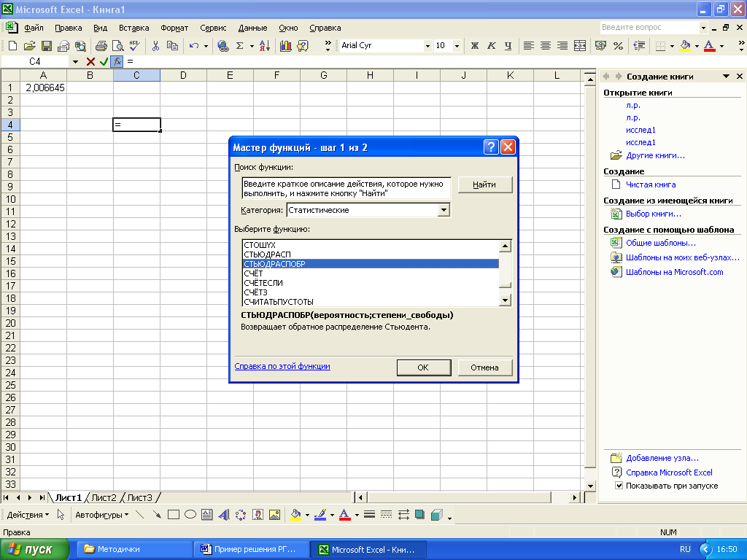The height and width of the screenshot is (560, 747).
Task: Open the Формат menu
Action: tap(174, 28)
